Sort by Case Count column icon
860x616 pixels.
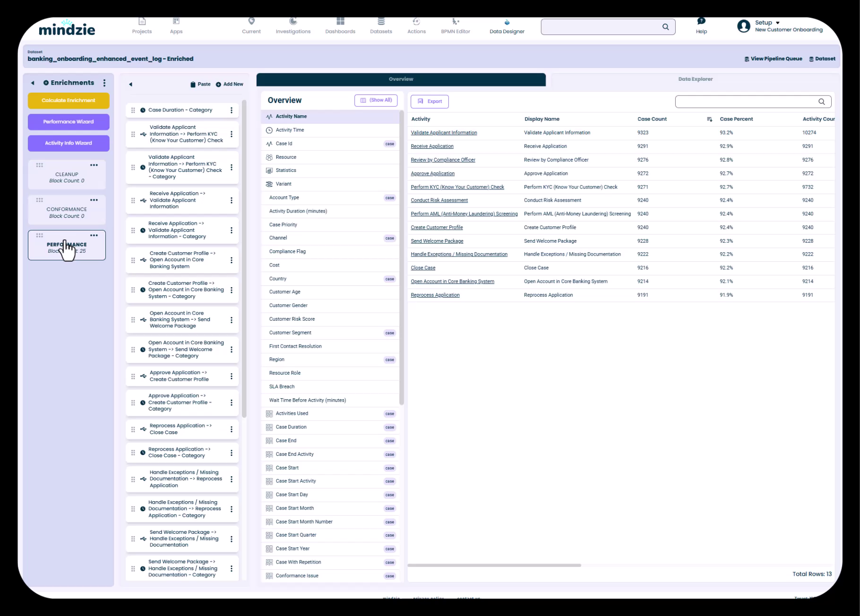coord(709,120)
